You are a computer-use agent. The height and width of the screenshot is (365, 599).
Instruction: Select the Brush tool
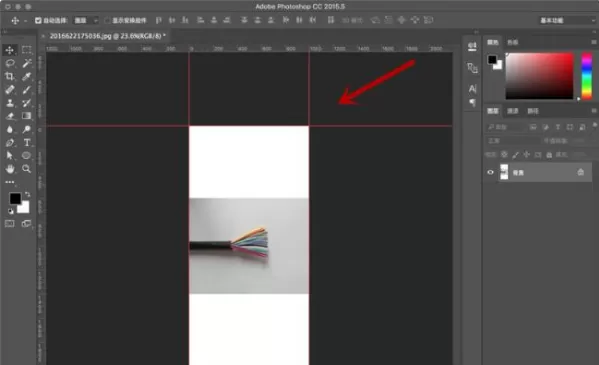pyautogui.click(x=26, y=90)
